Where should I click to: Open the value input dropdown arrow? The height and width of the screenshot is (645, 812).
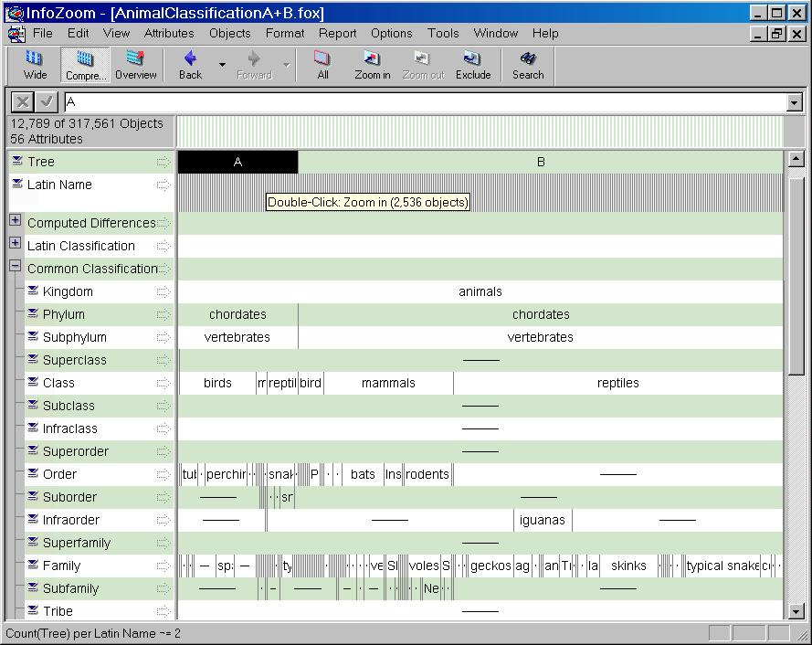coord(793,103)
